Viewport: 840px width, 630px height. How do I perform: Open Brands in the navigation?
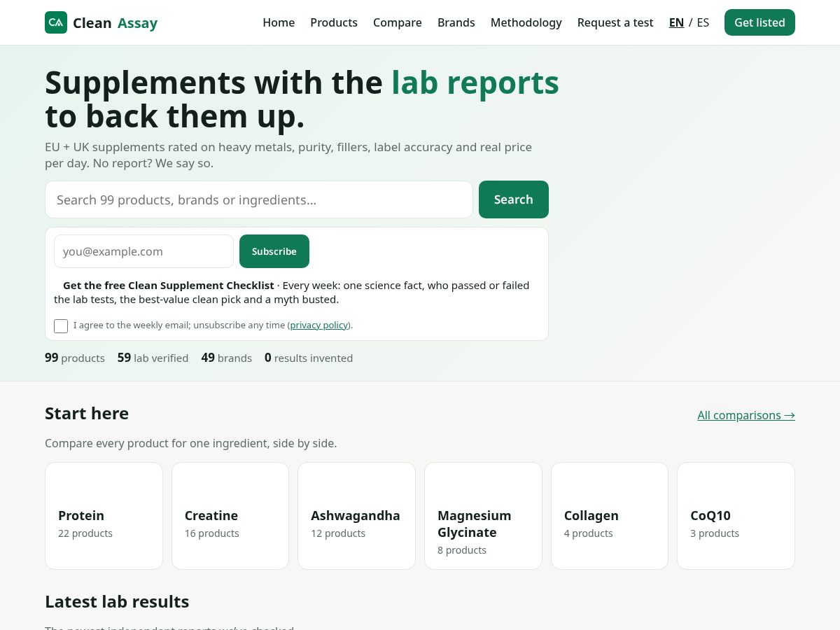click(x=456, y=22)
